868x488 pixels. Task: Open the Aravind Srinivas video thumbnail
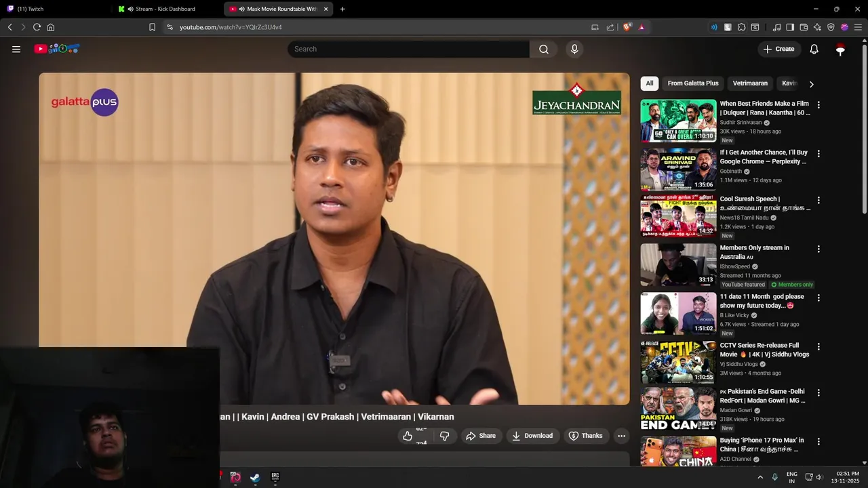[x=678, y=169]
